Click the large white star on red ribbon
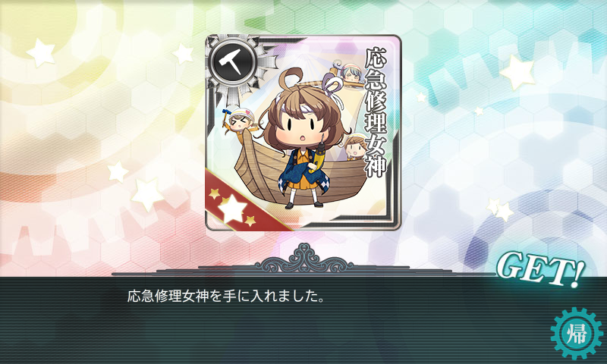607x364 pixels. 232,208
